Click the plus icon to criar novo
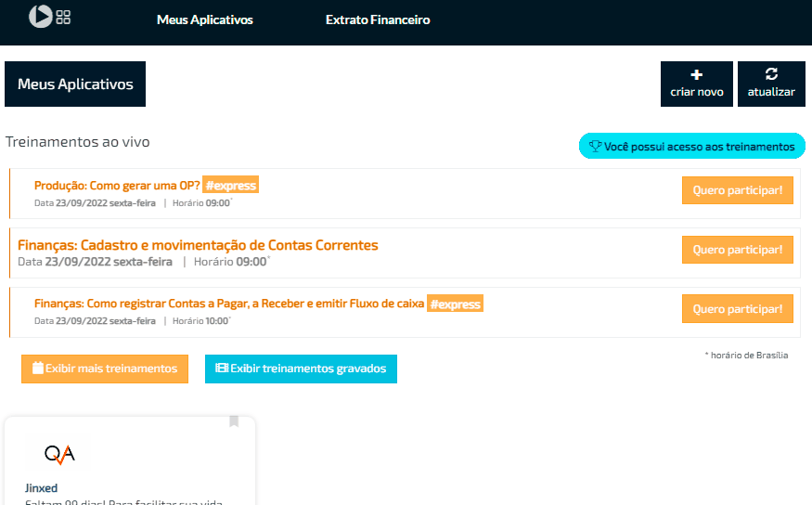 (x=697, y=75)
